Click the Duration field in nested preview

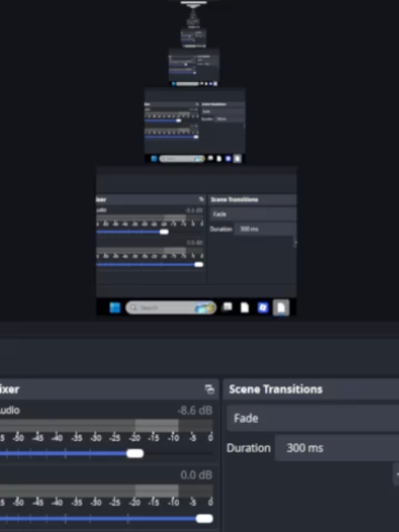point(265,229)
